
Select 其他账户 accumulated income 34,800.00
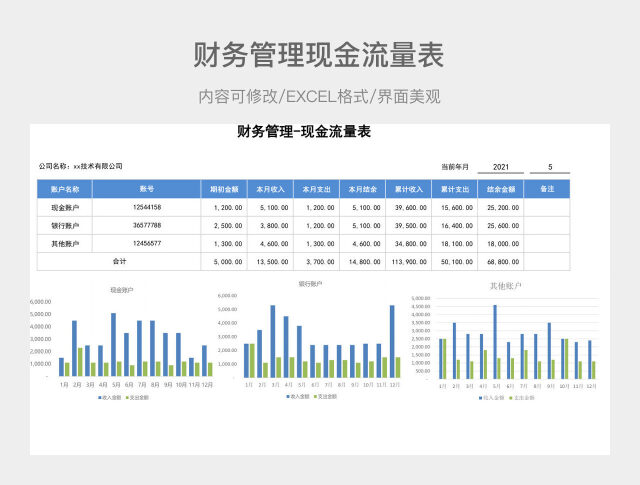point(411,244)
